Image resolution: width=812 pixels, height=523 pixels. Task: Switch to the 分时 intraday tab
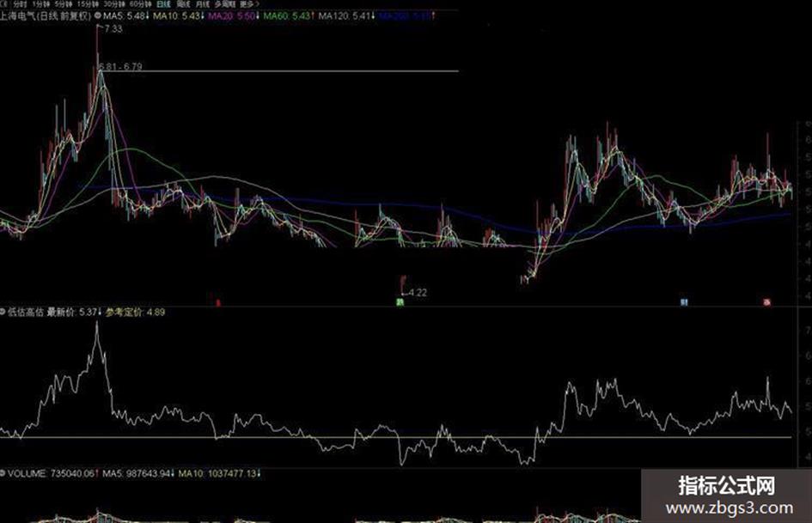coord(19,3)
